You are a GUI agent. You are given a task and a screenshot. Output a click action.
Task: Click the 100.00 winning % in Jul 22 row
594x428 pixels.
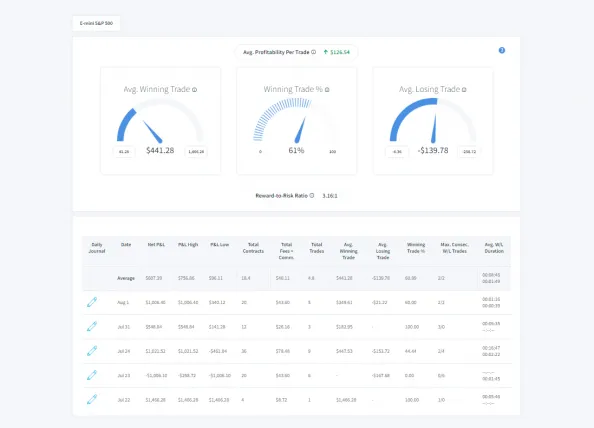click(412, 400)
